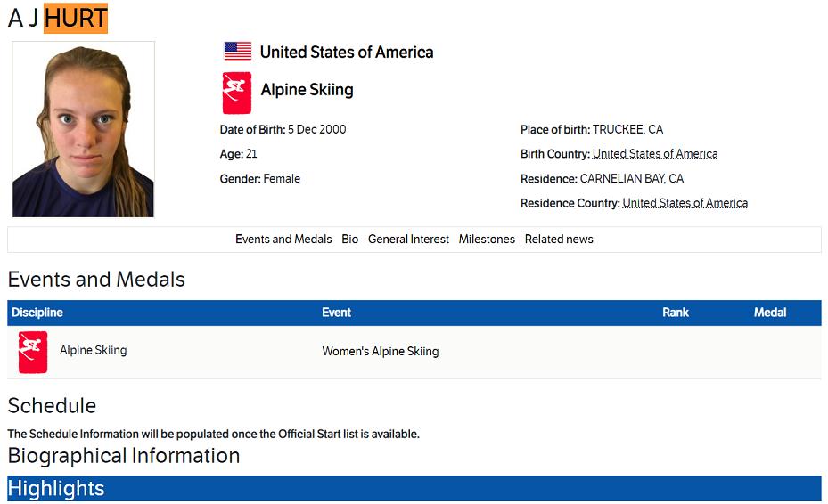Click the United States of America heading by the flag
Image resolution: width=828 pixels, height=504 pixels.
click(347, 53)
